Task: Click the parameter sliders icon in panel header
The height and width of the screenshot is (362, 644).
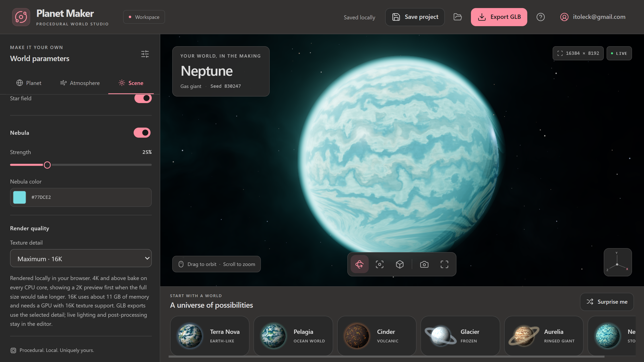Action: (x=145, y=54)
